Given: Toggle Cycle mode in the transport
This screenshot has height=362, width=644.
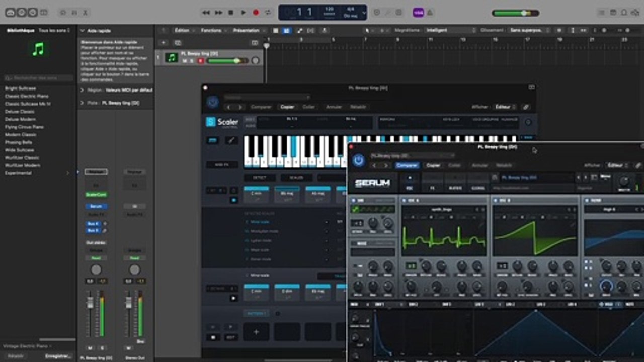Looking at the screenshot, I should [x=268, y=13].
